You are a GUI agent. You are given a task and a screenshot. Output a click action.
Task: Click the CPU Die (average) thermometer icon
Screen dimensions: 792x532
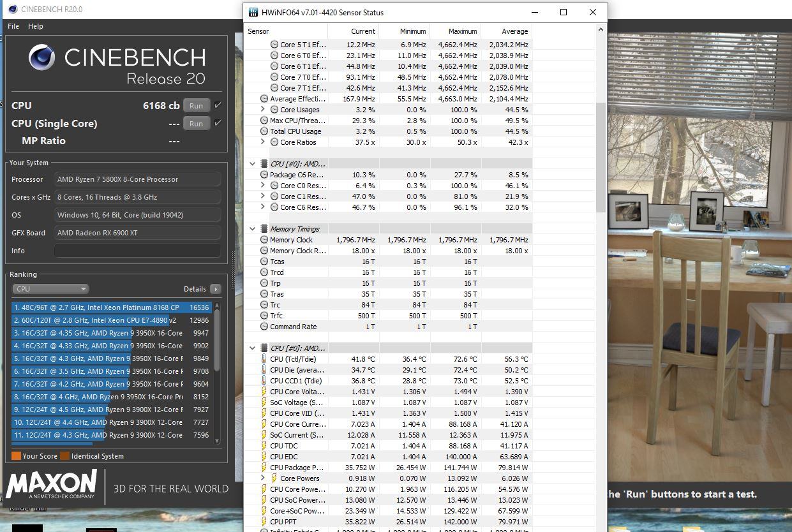click(x=264, y=370)
